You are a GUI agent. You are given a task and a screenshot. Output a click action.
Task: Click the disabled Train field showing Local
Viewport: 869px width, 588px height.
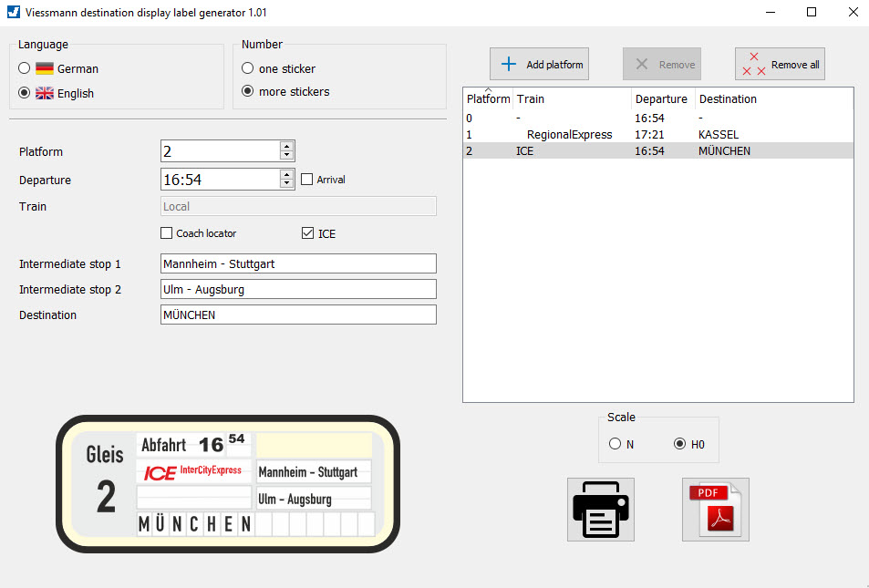tap(298, 206)
